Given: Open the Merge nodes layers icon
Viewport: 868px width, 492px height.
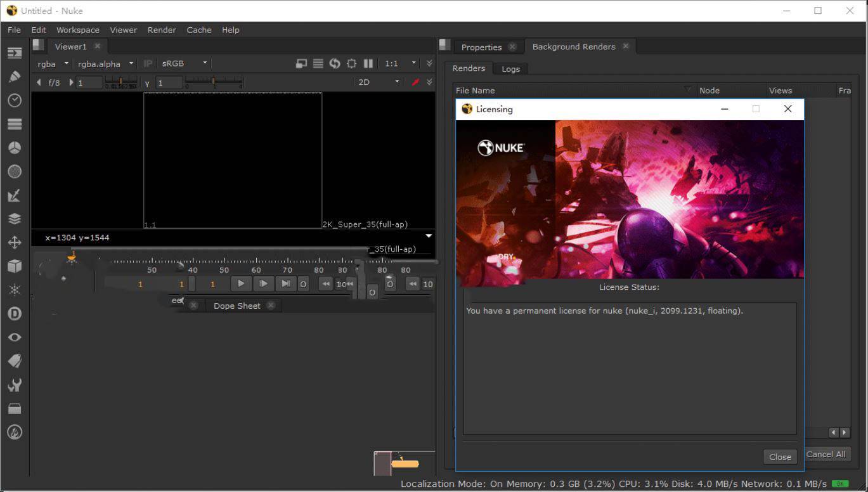Looking at the screenshot, I should [x=14, y=219].
